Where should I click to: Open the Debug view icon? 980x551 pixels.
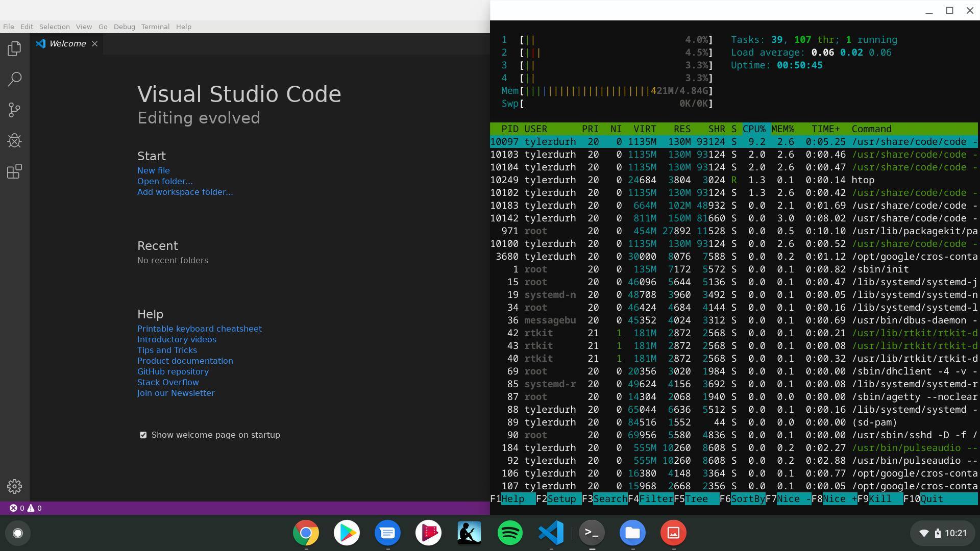tap(14, 140)
